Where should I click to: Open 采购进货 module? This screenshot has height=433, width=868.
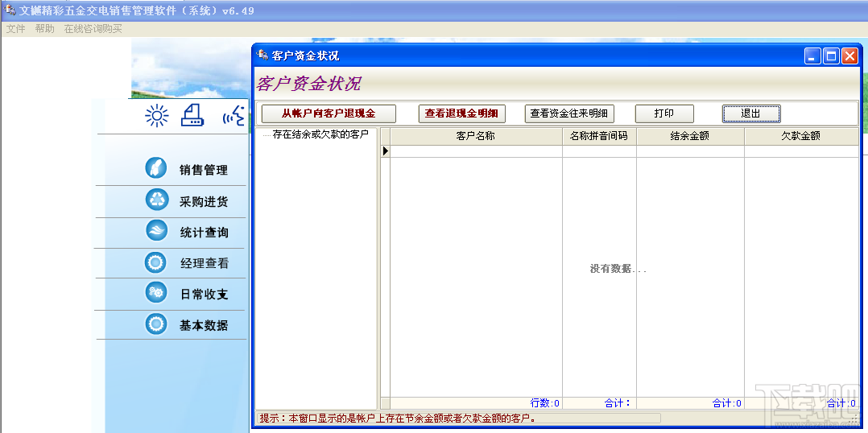click(x=203, y=202)
